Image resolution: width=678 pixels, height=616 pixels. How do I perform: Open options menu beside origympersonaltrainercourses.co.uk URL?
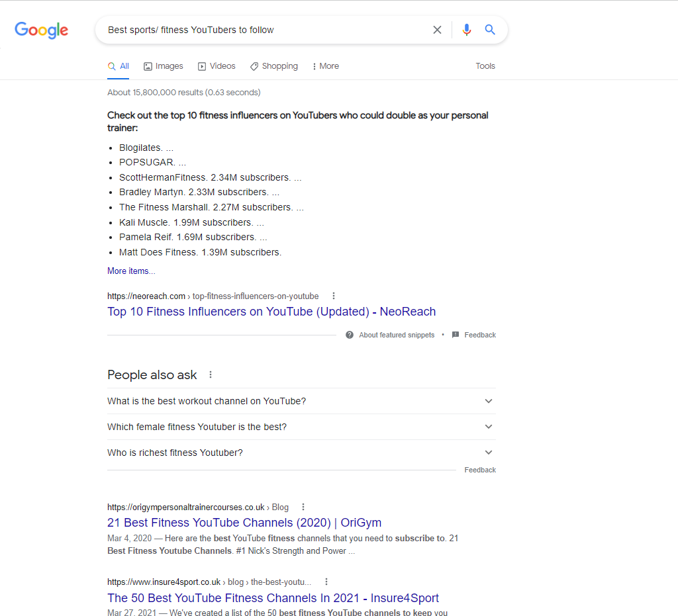[x=303, y=507]
